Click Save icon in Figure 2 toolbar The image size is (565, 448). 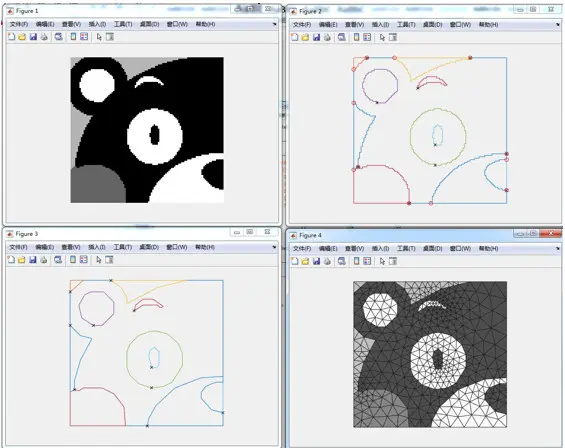coord(317,37)
